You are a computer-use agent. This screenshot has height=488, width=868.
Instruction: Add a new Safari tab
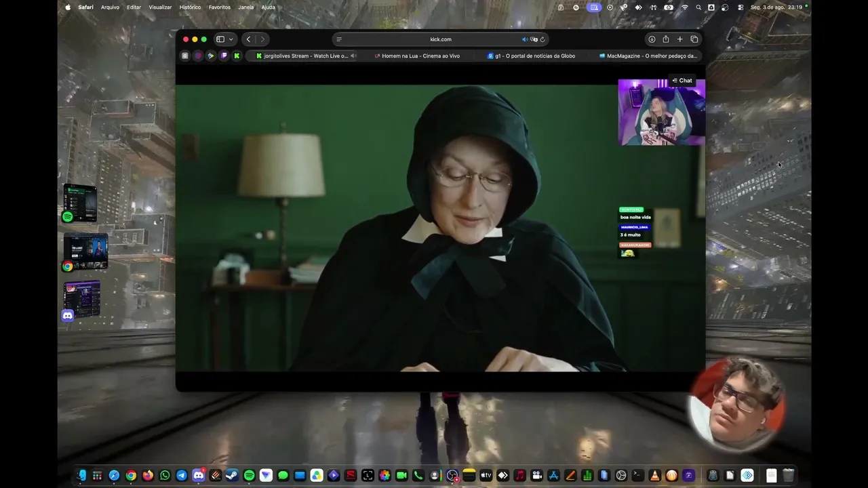(680, 39)
